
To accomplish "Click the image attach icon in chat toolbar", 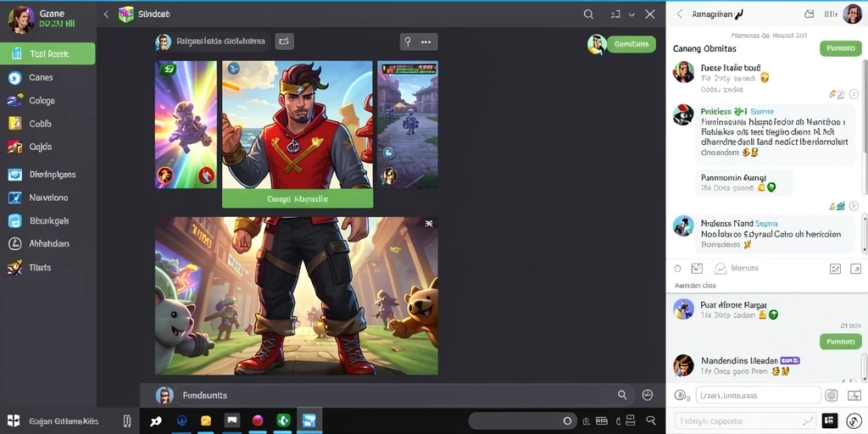I will pyautogui.click(x=697, y=269).
